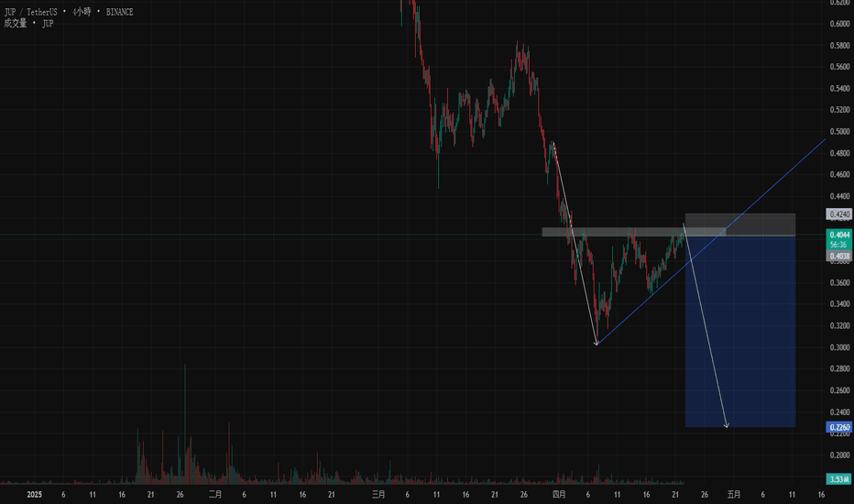Click the 0.5800 price axis label
Viewport: 854px width, 504px height.
(x=839, y=45)
